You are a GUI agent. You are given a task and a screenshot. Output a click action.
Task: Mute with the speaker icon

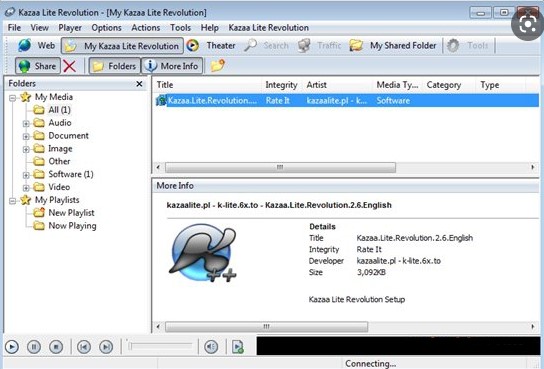(211, 346)
